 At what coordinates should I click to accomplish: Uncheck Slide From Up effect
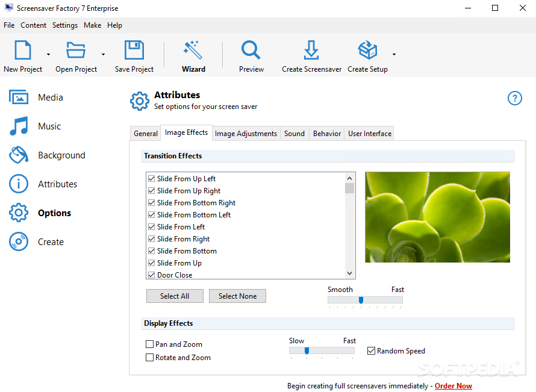click(x=151, y=263)
